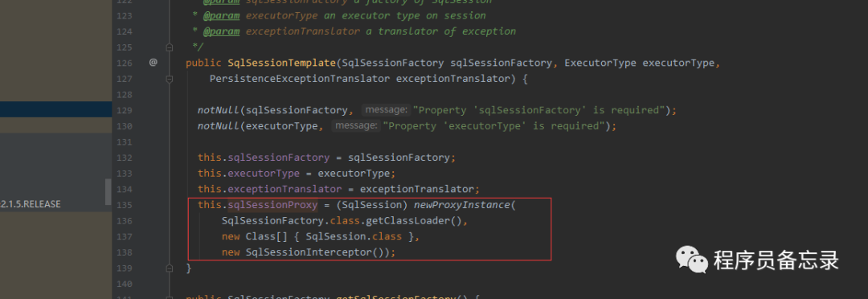Screen dimensions: 868x299
Task: Click the string "Property 'executorType' is required"
Action: coord(493,126)
